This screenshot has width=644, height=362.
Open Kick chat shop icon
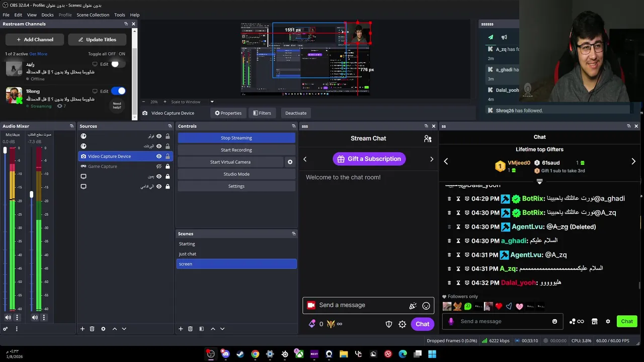tap(594, 321)
